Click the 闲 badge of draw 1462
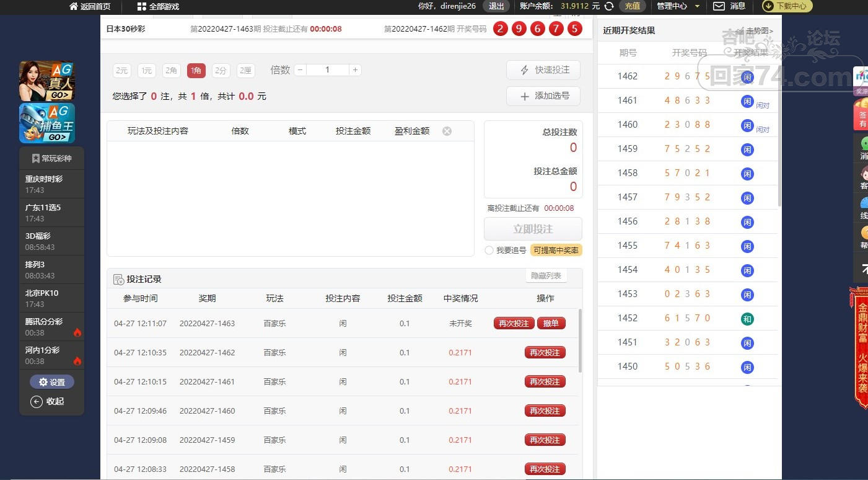Viewport: 868px width, 480px height. [x=748, y=77]
